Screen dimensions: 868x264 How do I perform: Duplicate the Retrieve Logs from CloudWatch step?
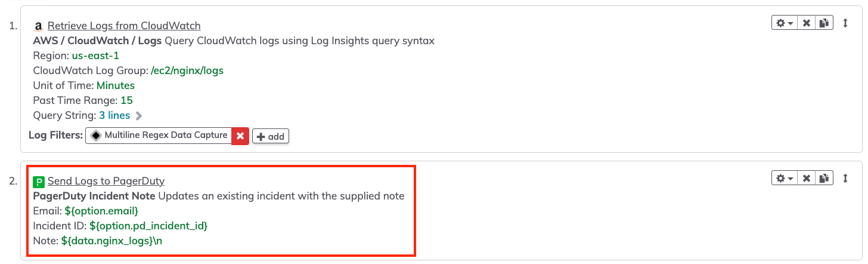pos(823,23)
